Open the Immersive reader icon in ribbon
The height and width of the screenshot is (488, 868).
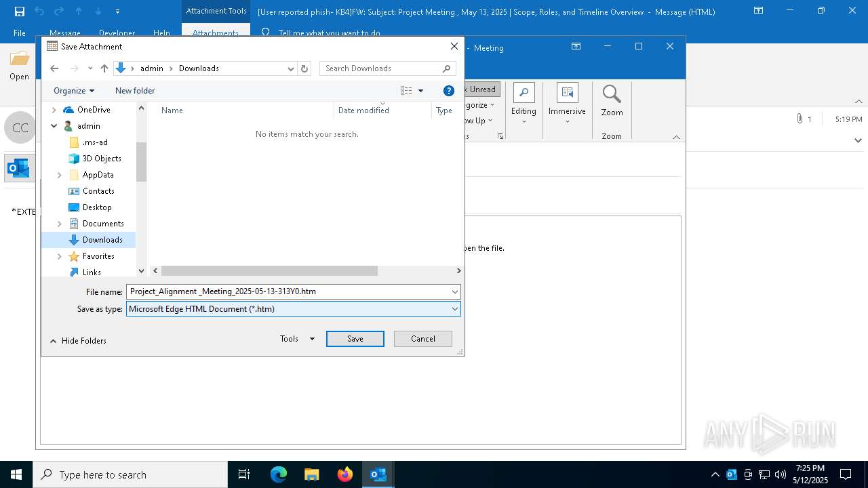pos(567,94)
